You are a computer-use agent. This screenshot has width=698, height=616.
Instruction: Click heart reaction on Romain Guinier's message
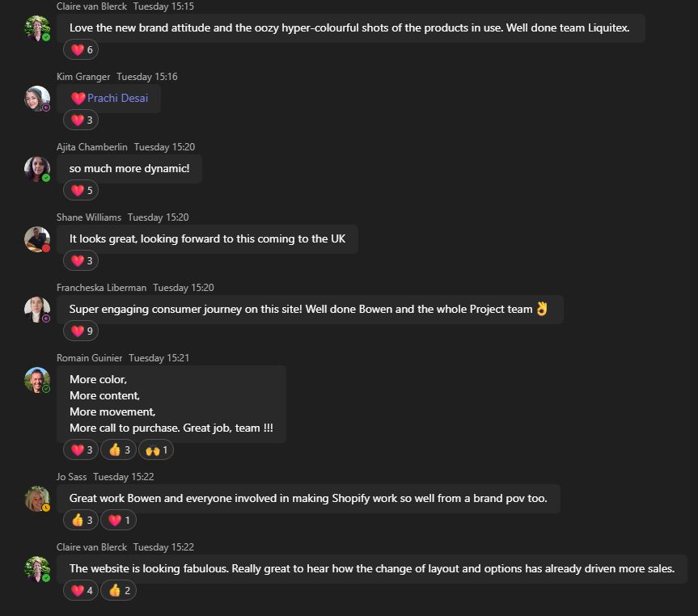pos(81,450)
